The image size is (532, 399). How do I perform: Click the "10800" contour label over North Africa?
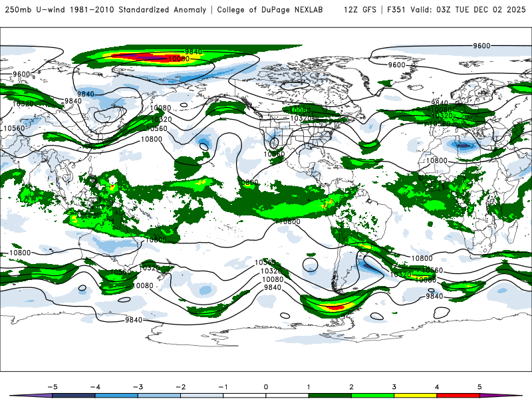(x=437, y=160)
